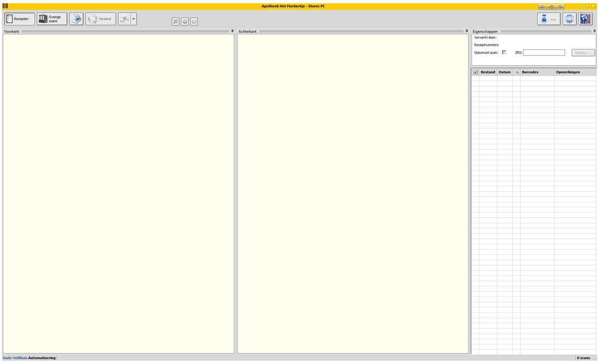Click the scanner icon to start scanning
601x364 pixels.
click(x=76, y=19)
